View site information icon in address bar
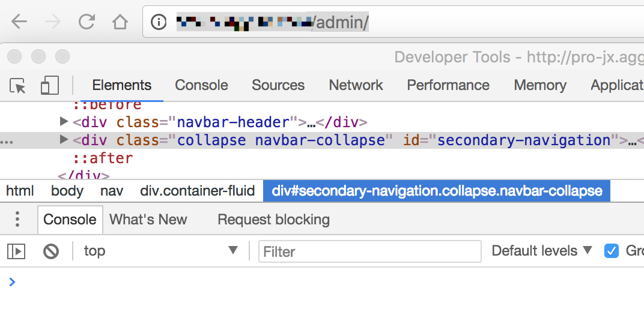Image resolution: width=644 pixels, height=309 pixels. click(159, 22)
